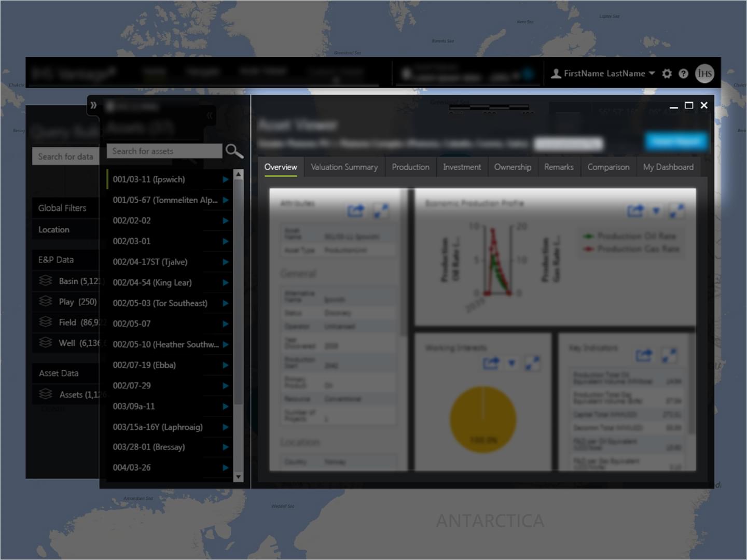The image size is (747, 560).
Task: Maximize the Economic Production Profile panel
Action: (676, 211)
